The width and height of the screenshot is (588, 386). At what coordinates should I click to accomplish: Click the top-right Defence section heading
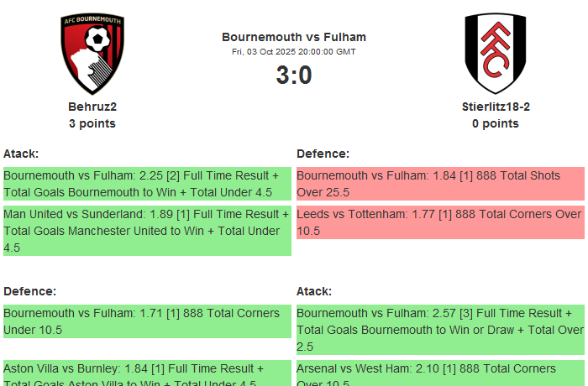tap(323, 154)
